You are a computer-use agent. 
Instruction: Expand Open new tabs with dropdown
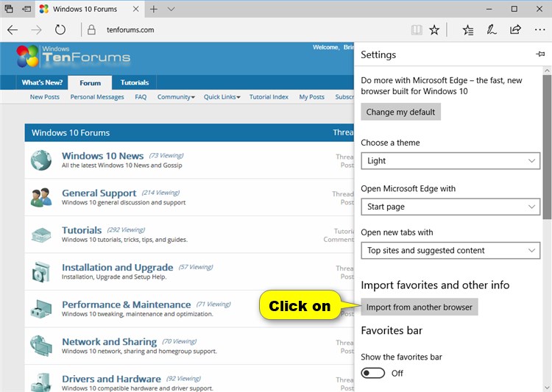tap(450, 251)
